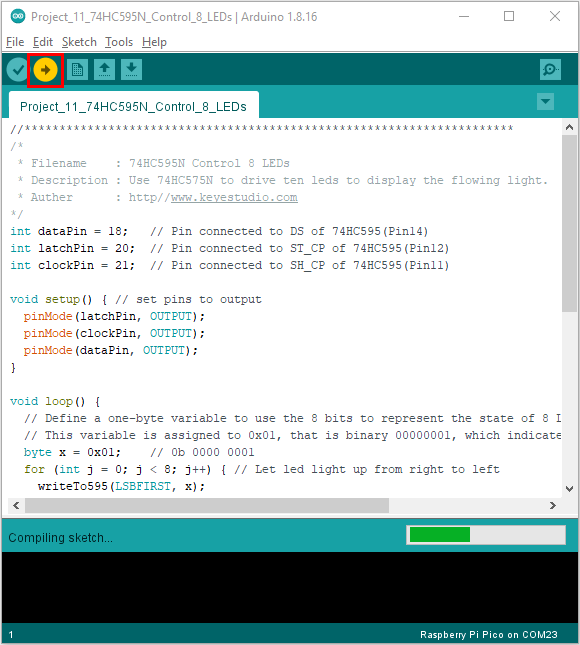Open the Tools menu

pos(119,42)
